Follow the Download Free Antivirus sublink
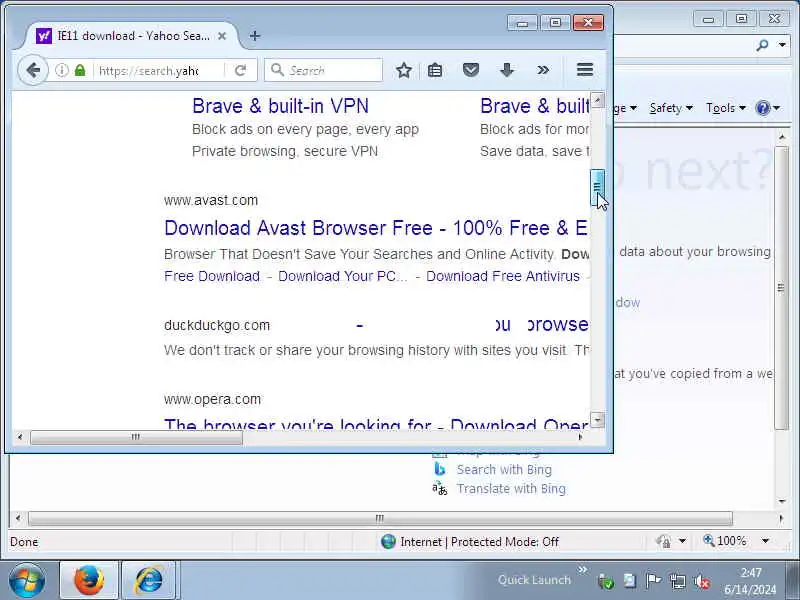Image resolution: width=800 pixels, height=600 pixels. pyautogui.click(x=503, y=276)
